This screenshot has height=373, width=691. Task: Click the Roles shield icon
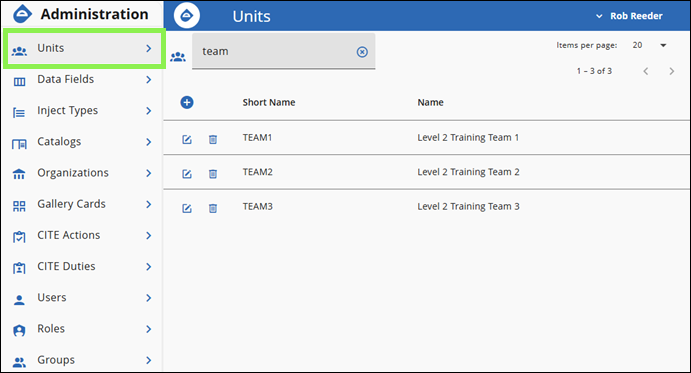pos(19,331)
